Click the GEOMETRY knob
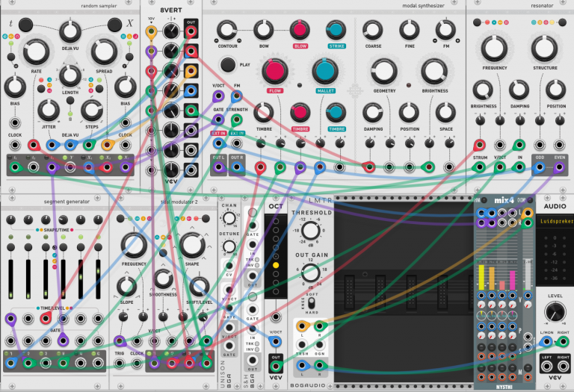This screenshot has height=392, width=574. click(384, 72)
